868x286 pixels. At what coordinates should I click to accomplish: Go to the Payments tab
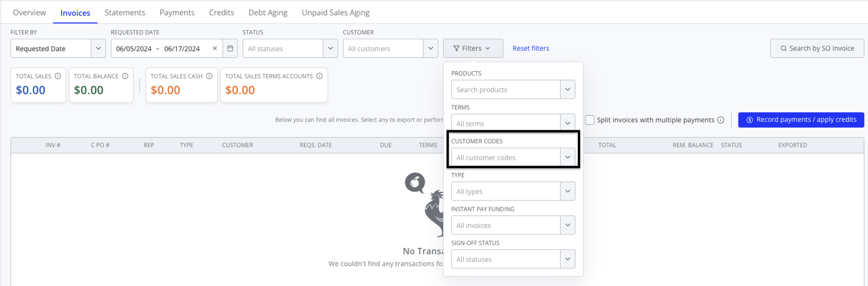[x=177, y=13]
